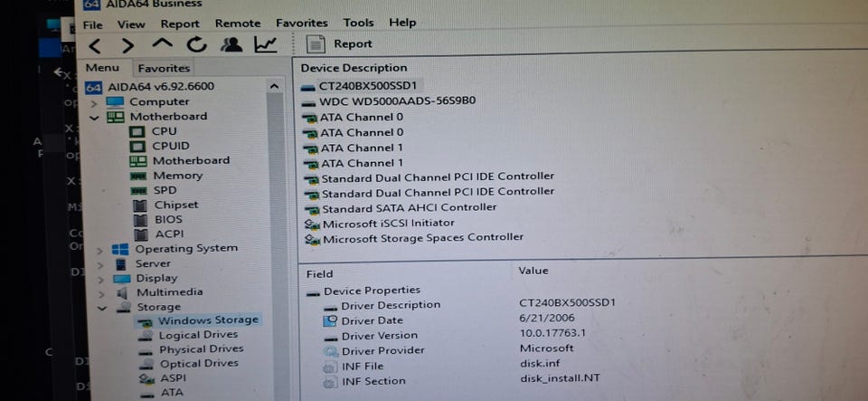Select device WDC WD5000AADS-56S9B0
The height and width of the screenshot is (401, 868).
tap(397, 101)
